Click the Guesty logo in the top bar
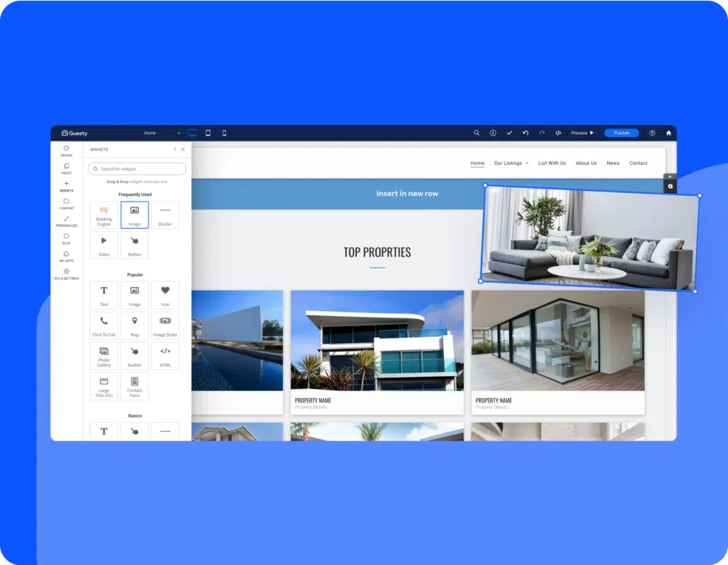 (74, 133)
